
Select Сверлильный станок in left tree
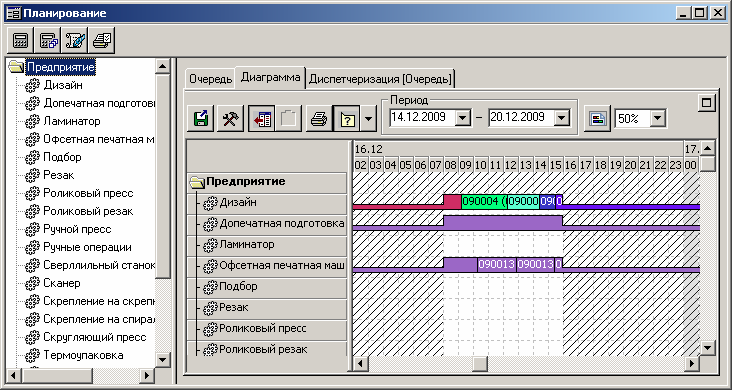click(x=99, y=265)
